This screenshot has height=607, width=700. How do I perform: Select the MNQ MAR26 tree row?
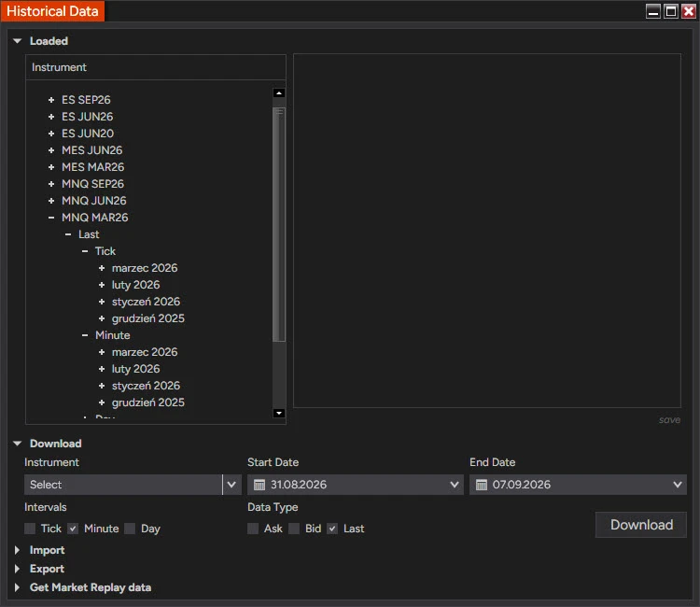(x=95, y=218)
